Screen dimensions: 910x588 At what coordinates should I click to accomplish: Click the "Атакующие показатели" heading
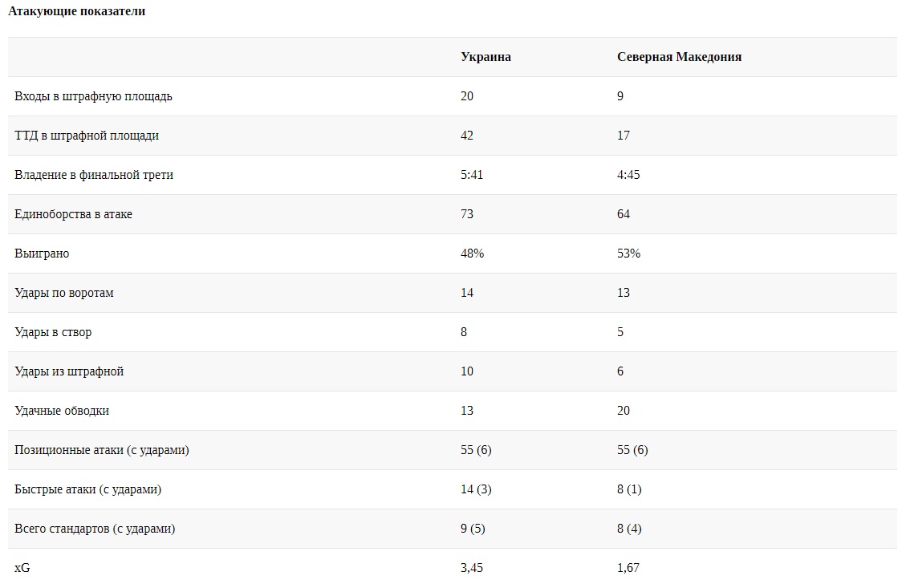click(76, 12)
